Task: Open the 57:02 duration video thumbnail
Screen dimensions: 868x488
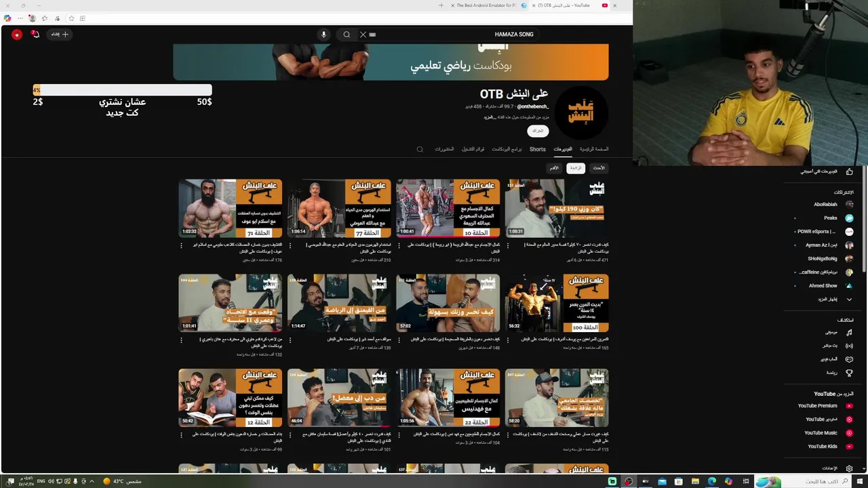Action: pos(448,303)
